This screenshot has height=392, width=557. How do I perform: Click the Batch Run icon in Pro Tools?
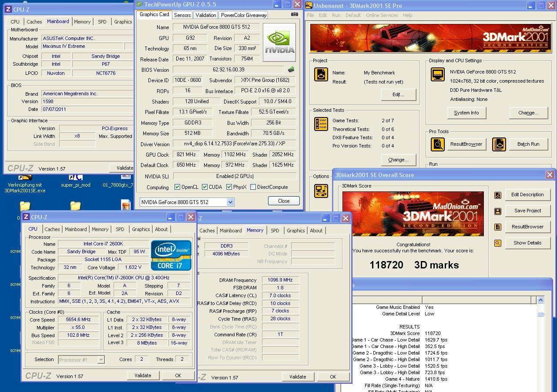499,144
